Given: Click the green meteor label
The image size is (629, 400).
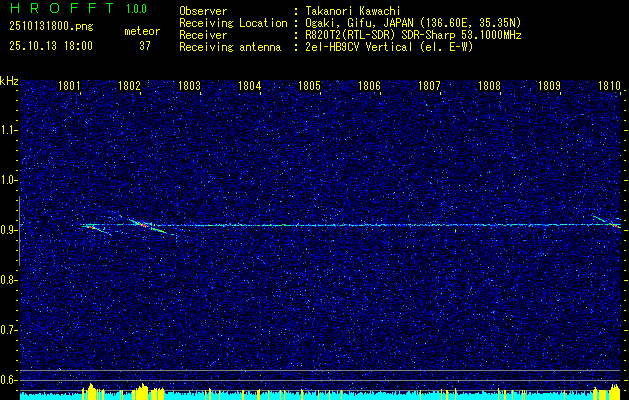Looking at the screenshot, I should click(142, 31).
